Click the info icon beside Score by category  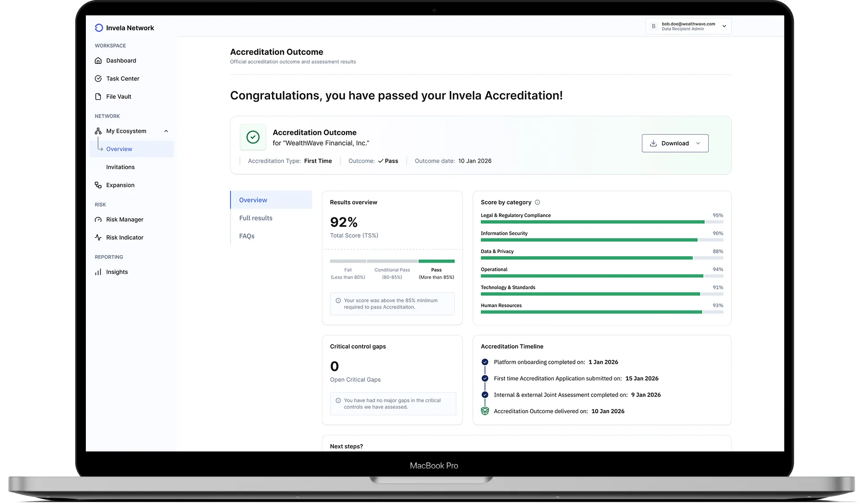538,203
